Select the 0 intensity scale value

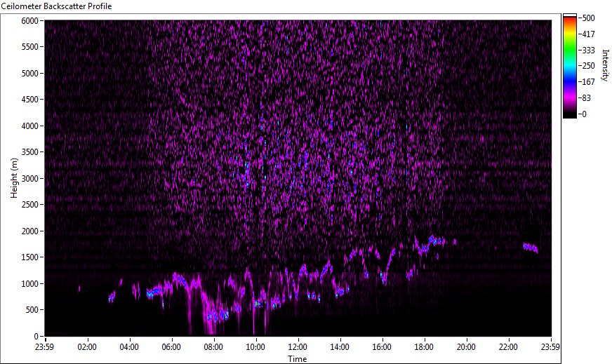584,114
